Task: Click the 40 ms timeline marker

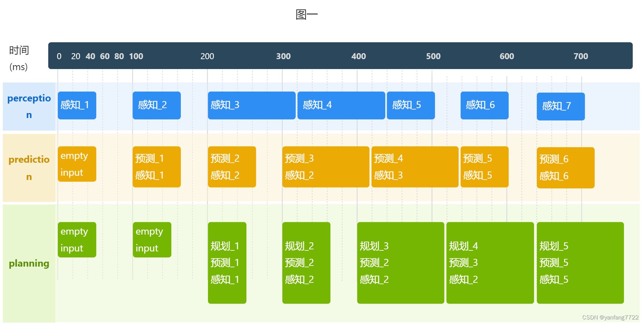Action: tap(90, 56)
